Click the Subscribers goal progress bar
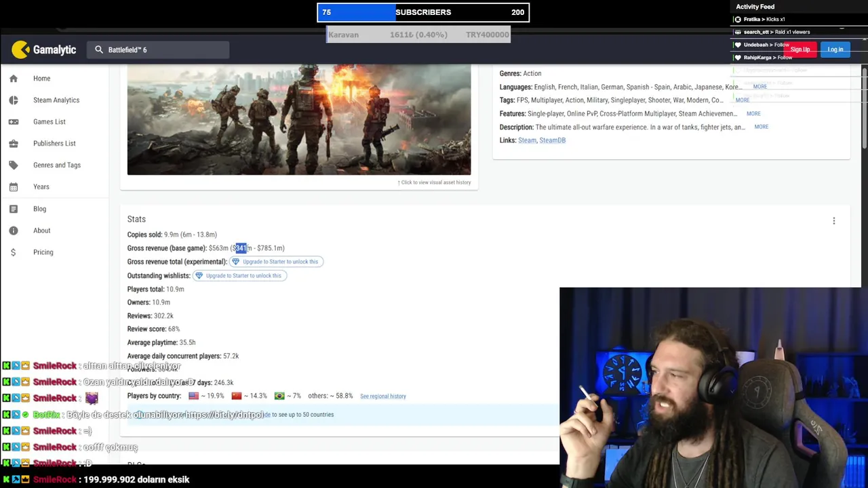Image resolution: width=868 pixels, height=488 pixels. (423, 12)
